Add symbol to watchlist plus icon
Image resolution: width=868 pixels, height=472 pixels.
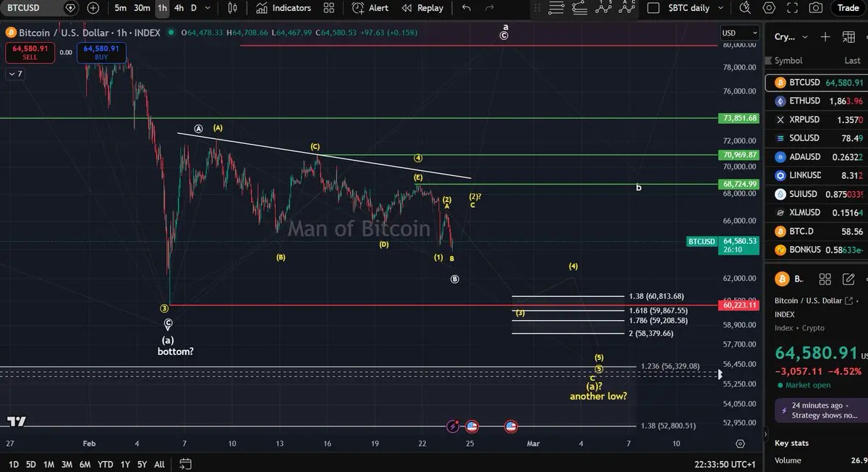click(825, 37)
